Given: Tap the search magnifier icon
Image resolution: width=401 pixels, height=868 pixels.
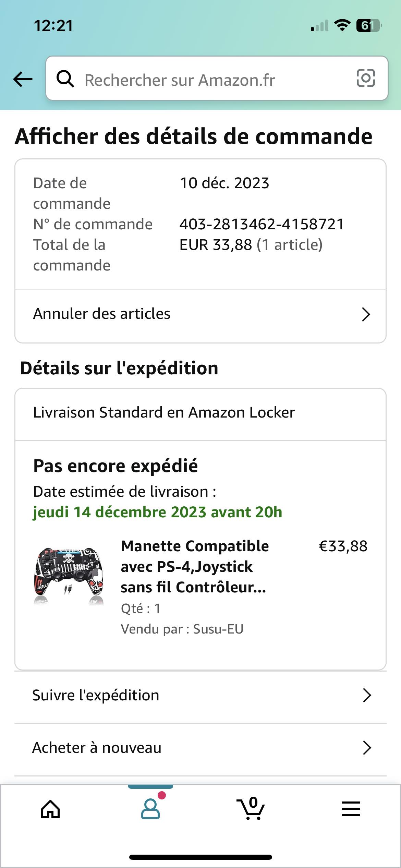Looking at the screenshot, I should tap(65, 79).
